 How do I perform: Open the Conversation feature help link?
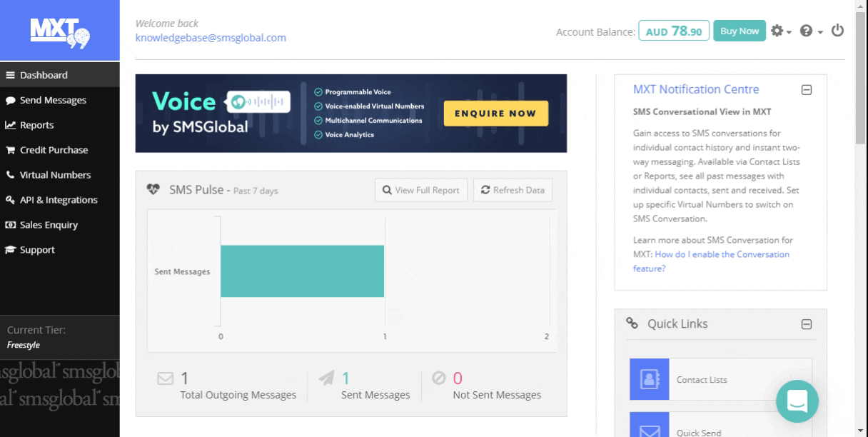[711, 261]
